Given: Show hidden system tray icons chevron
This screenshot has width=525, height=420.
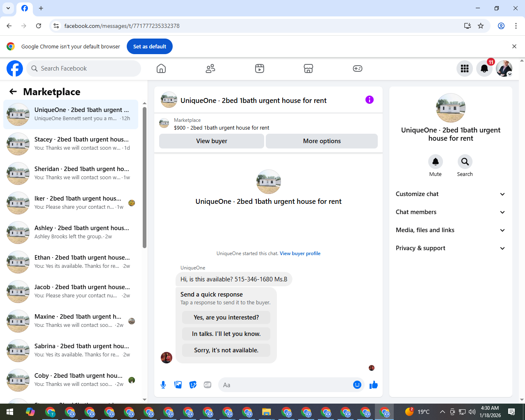Looking at the screenshot, I should click(442, 412).
